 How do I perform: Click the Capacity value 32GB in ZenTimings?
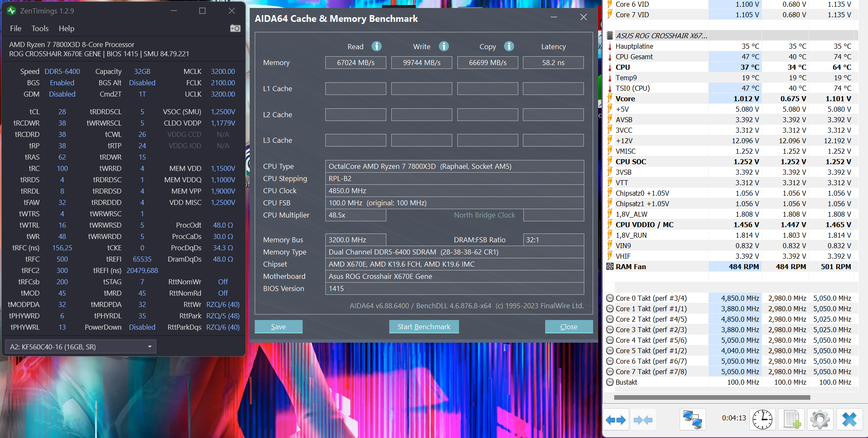142,71
